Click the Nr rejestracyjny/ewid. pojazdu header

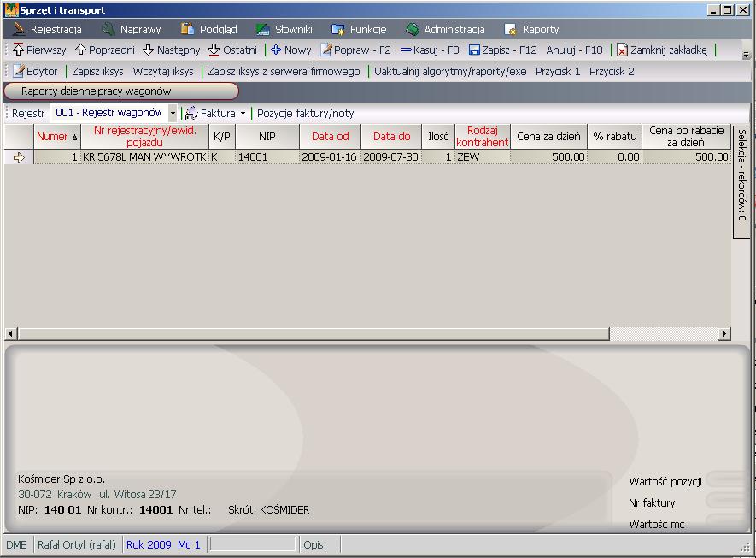click(144, 137)
